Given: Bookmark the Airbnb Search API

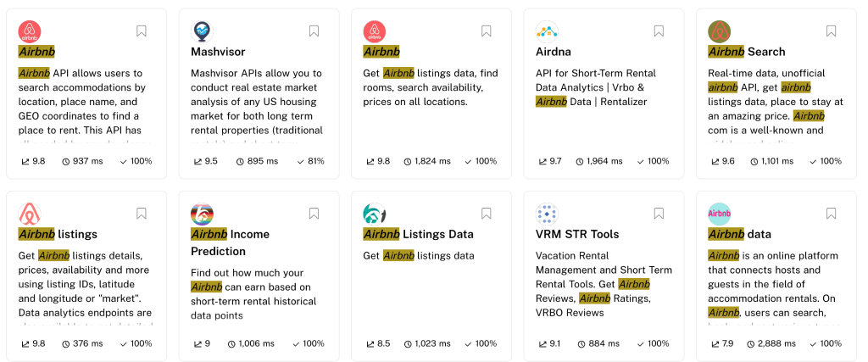Looking at the screenshot, I should pos(831,31).
